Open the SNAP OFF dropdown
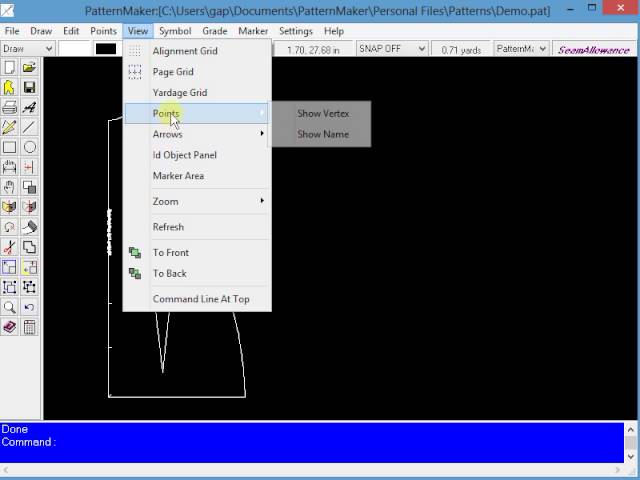640x480 pixels. [392, 49]
